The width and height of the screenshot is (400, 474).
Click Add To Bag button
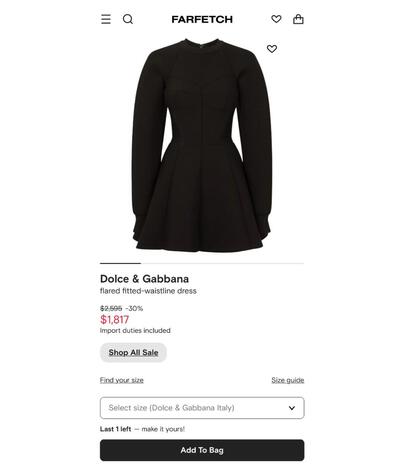202,450
